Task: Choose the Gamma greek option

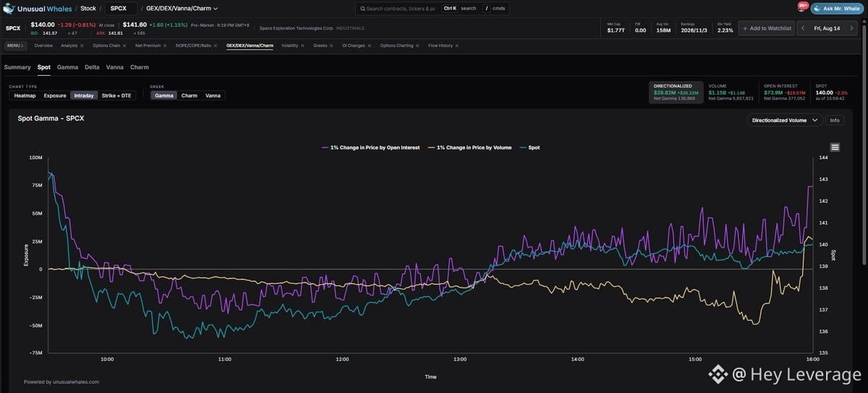Action: 164,95
